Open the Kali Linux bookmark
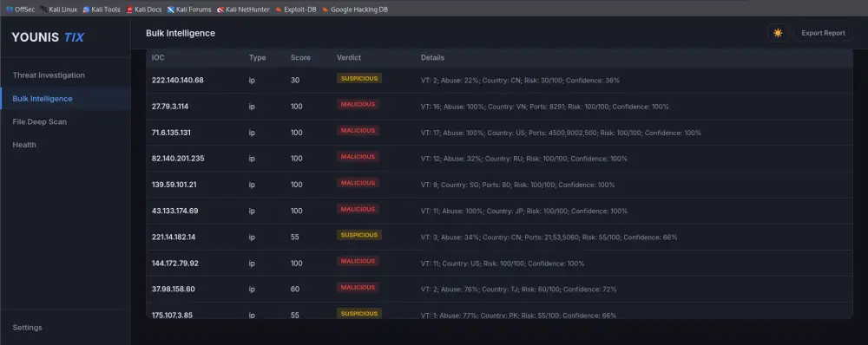This screenshot has width=868, height=345. pyautogui.click(x=59, y=10)
